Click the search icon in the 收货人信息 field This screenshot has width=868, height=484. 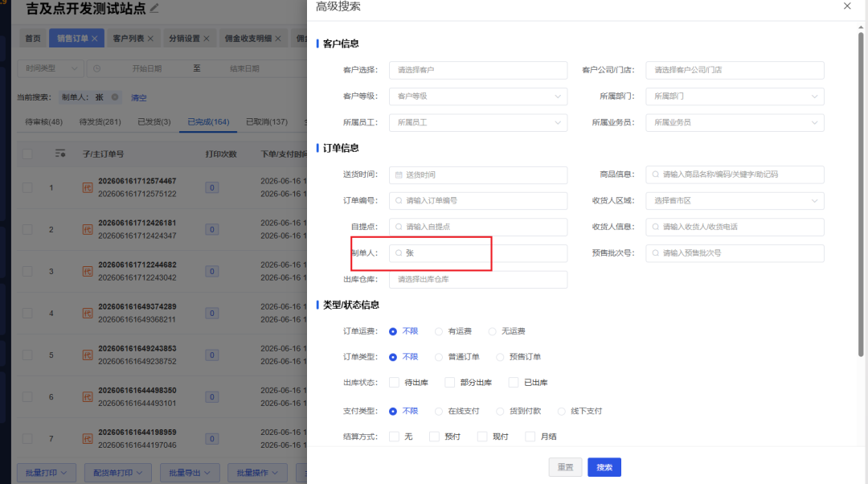656,227
